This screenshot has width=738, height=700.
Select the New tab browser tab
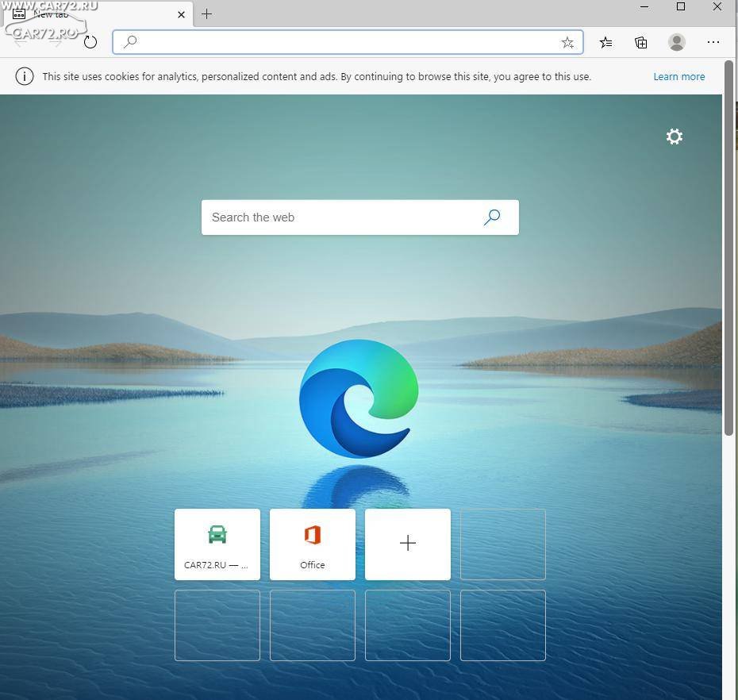coord(97,14)
